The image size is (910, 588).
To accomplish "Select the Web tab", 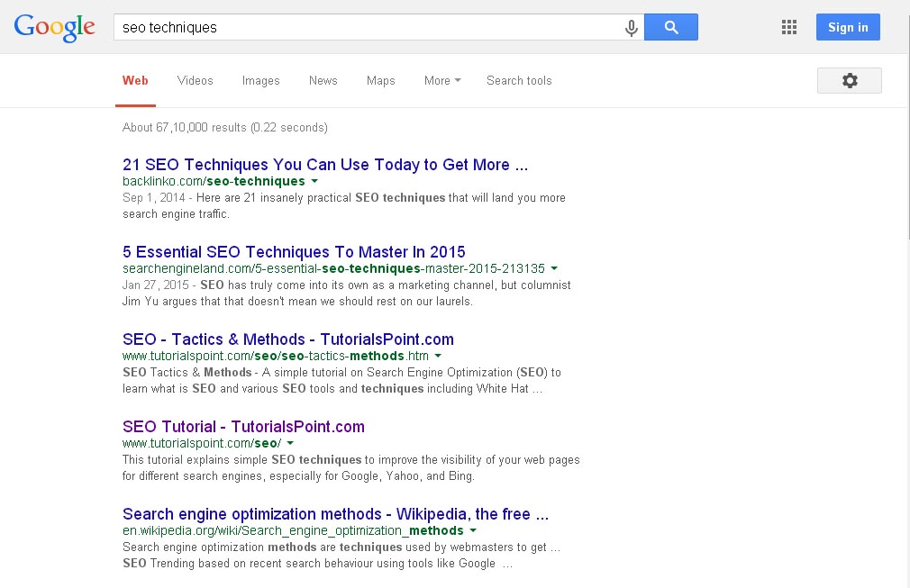I will point(135,81).
